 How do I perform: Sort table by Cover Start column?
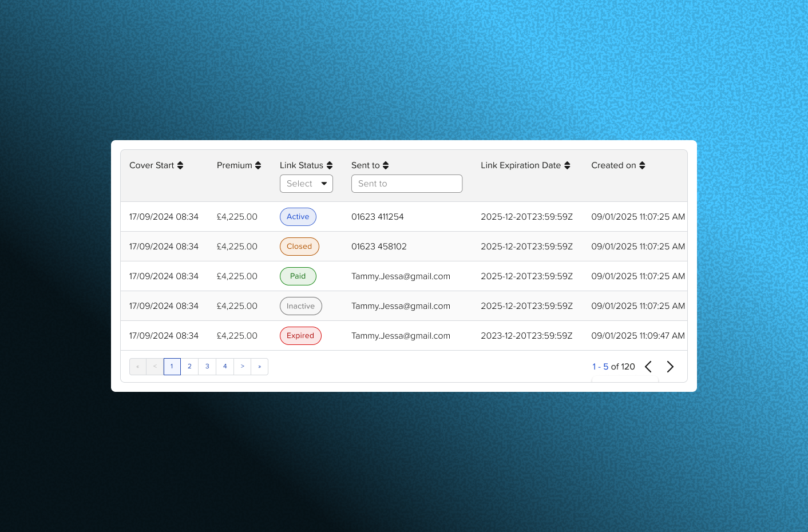[x=180, y=165]
